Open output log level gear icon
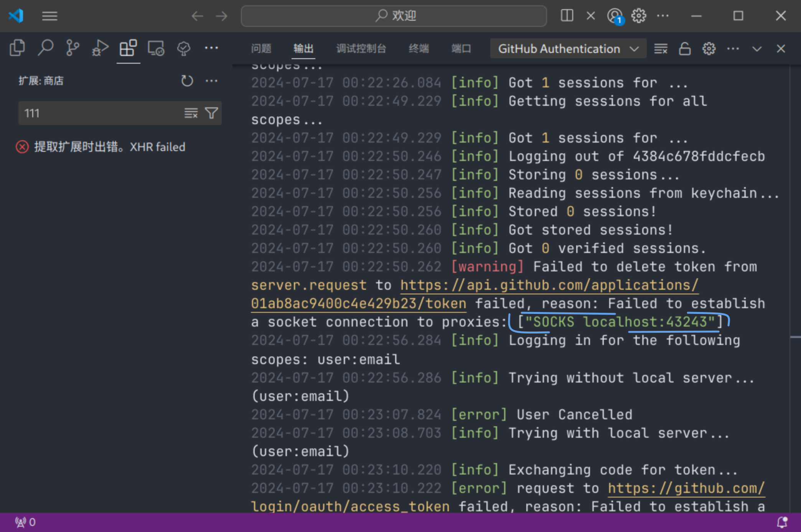Image resolution: width=801 pixels, height=532 pixels. 709,49
